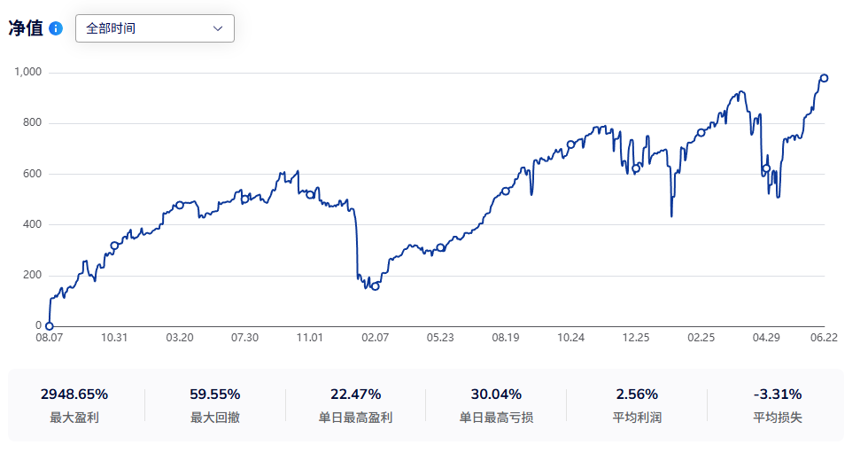Select the chart data point at 05.23
The width and height of the screenshot is (868, 461).
441,247
